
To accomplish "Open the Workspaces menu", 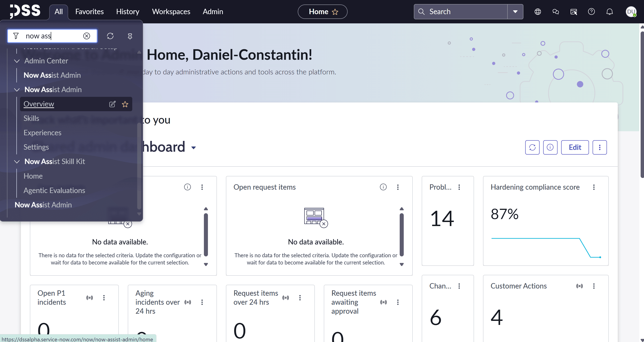I will click(x=171, y=12).
